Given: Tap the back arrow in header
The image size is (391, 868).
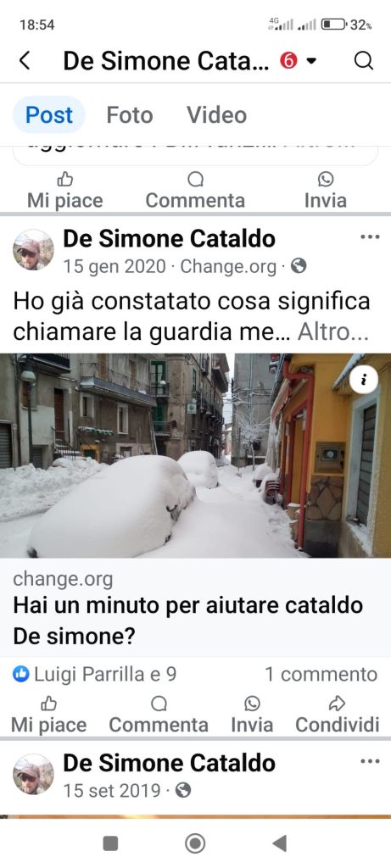Looking at the screenshot, I should (x=25, y=60).
